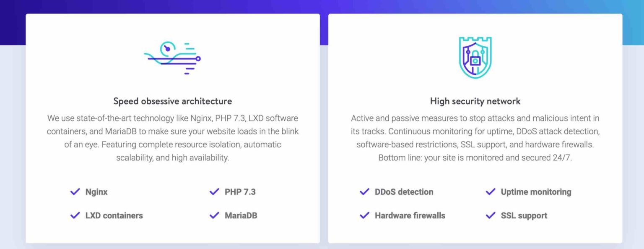The image size is (644, 249).
Task: Select the High security network heading
Action: [x=475, y=101]
